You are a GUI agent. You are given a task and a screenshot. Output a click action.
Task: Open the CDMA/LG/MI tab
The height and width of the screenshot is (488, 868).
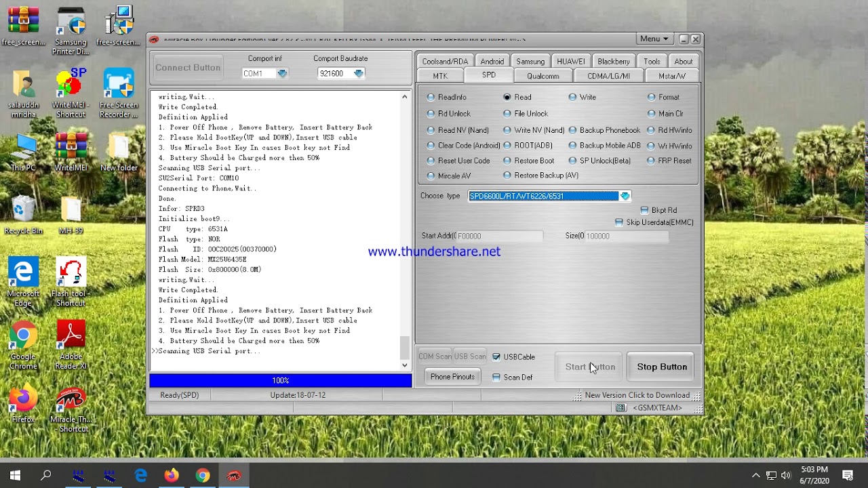[x=609, y=76]
